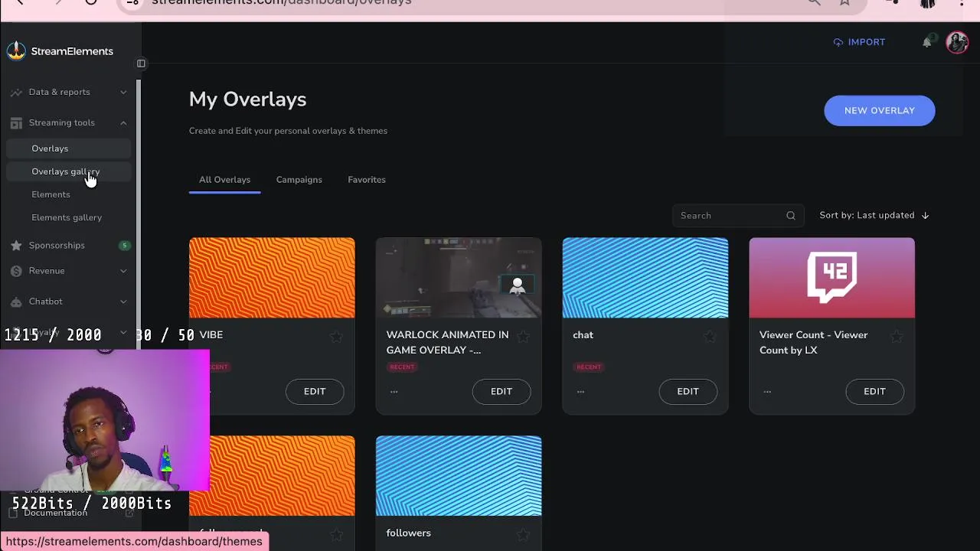Open the WARLOCK overlay game thumbnail

coord(459,278)
